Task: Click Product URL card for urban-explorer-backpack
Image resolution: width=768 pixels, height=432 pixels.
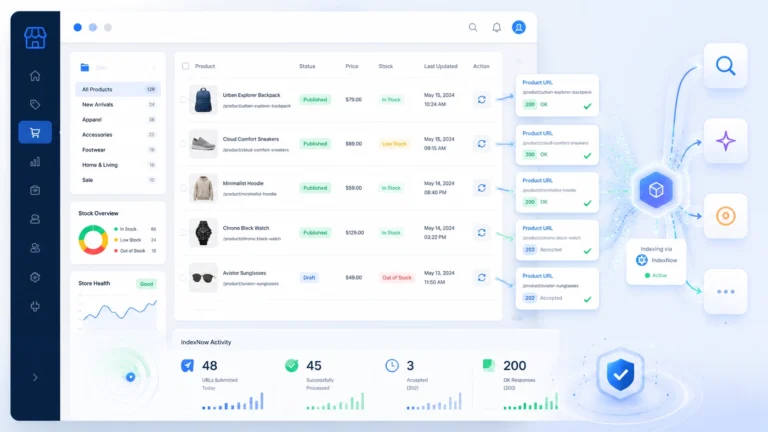Action: click(x=557, y=95)
